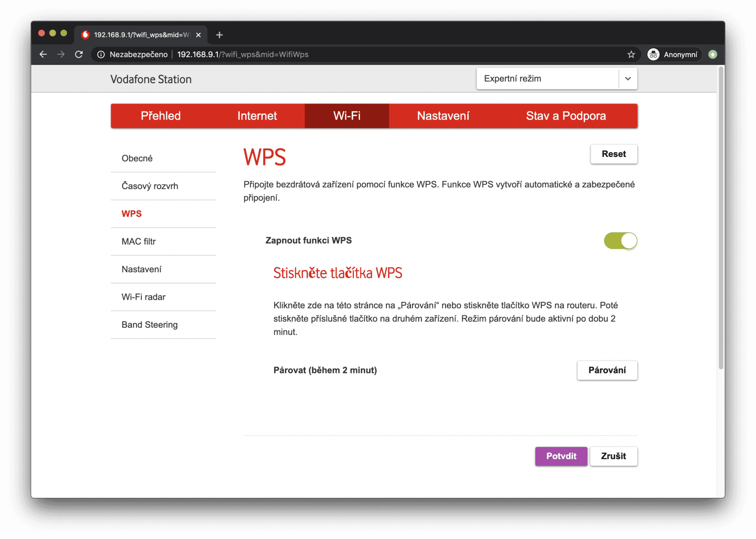This screenshot has height=539, width=756.
Task: Click the Anonymní incognito profile icon
Action: click(653, 54)
